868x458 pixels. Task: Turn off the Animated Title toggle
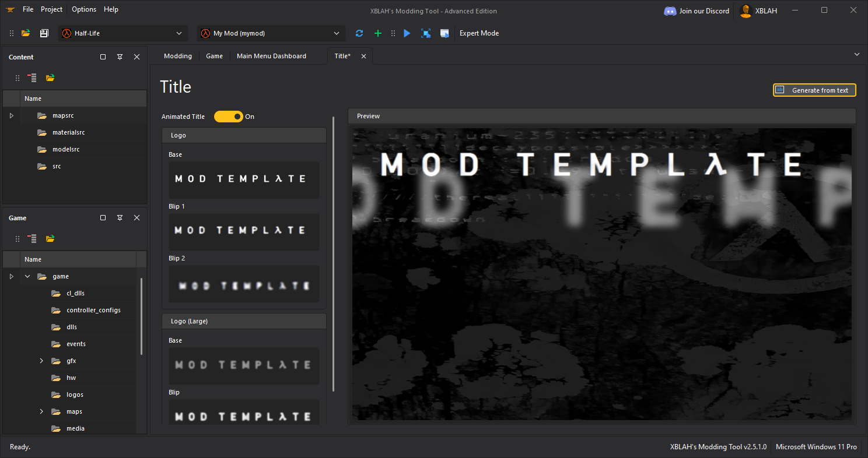[229, 117]
